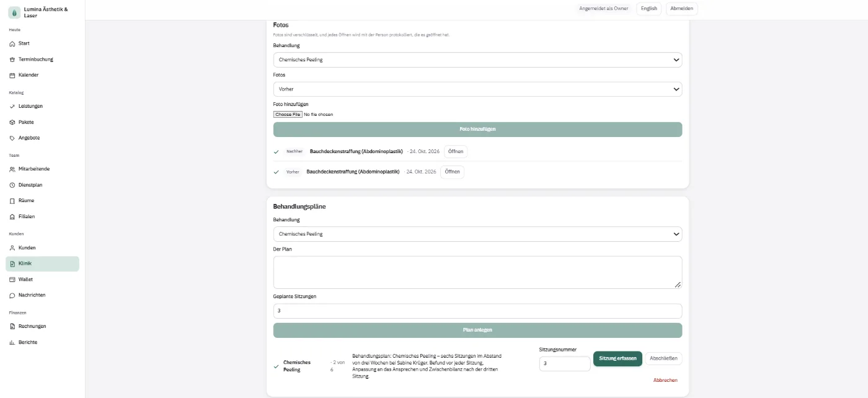The image size is (868, 398).
Task: Open Start in the sidebar
Action: pyautogui.click(x=42, y=43)
